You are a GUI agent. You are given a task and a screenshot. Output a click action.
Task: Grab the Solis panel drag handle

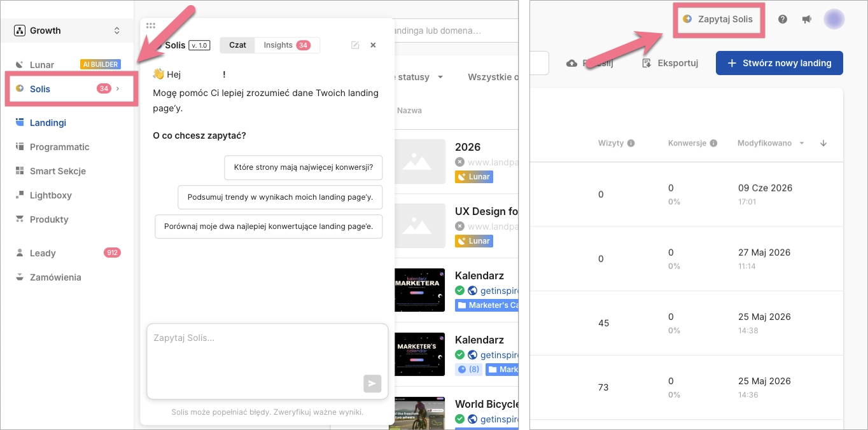151,26
